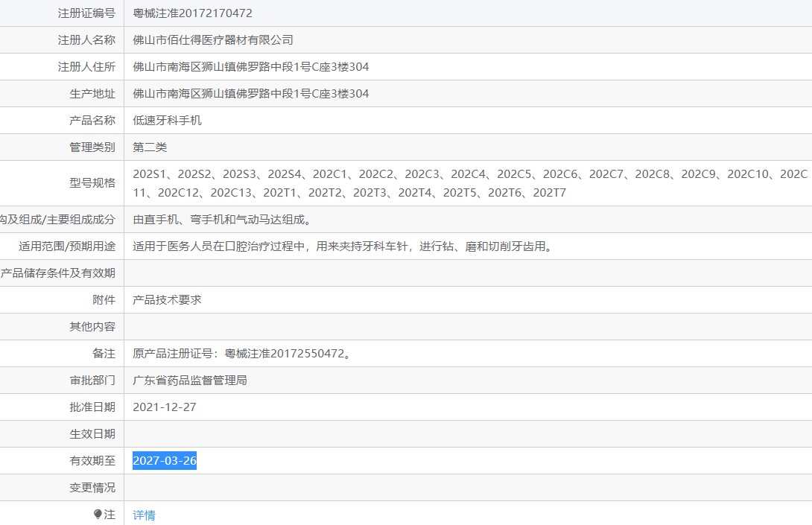This screenshot has width=812, height=525.
Task: Click the 有效期至 label
Action: coord(92,461)
